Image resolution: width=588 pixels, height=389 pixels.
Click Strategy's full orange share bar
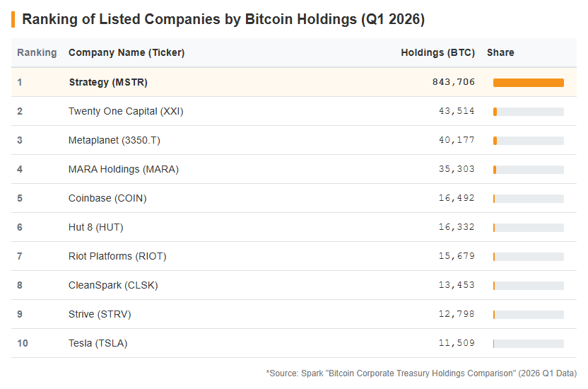(529, 83)
